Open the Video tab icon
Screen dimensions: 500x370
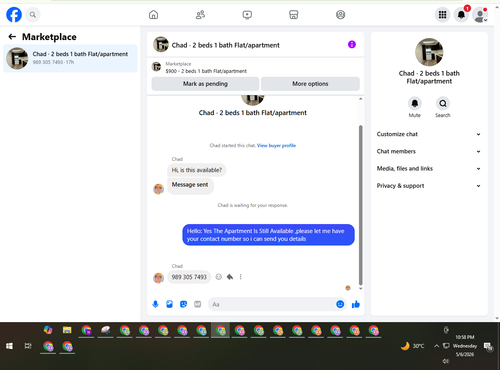[x=247, y=15]
